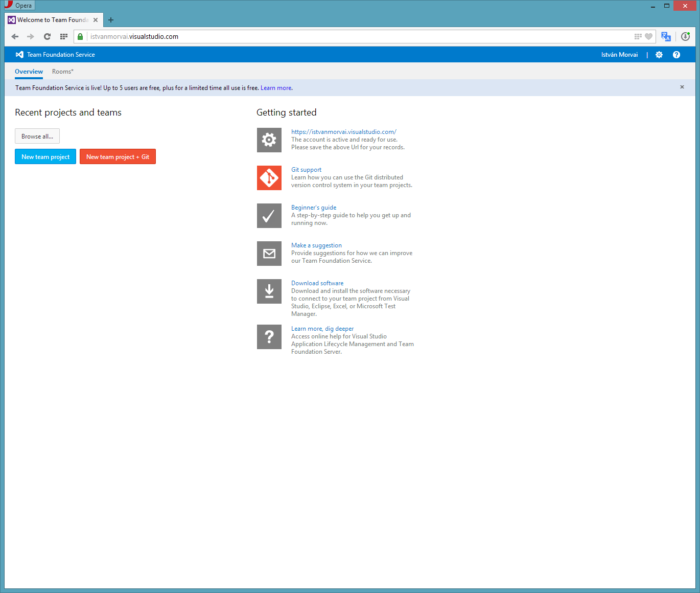Maximize the Opera window
Screen dimensions: 700x593
pyautogui.click(x=667, y=6)
